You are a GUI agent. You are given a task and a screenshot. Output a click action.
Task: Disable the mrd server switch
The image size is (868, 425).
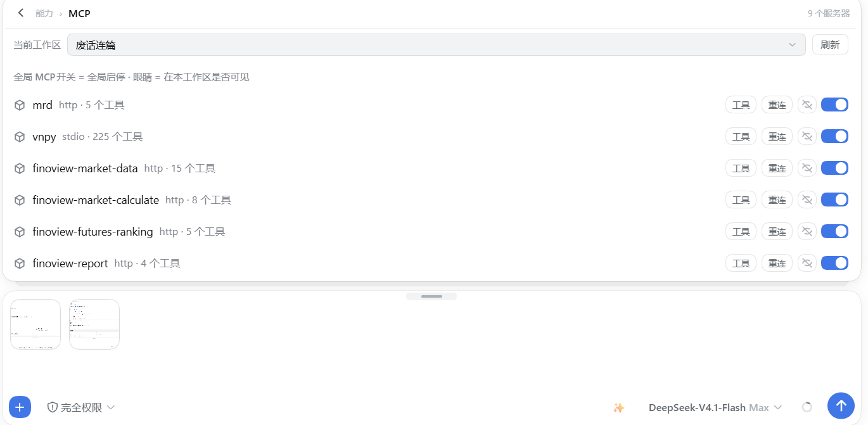[x=834, y=105]
